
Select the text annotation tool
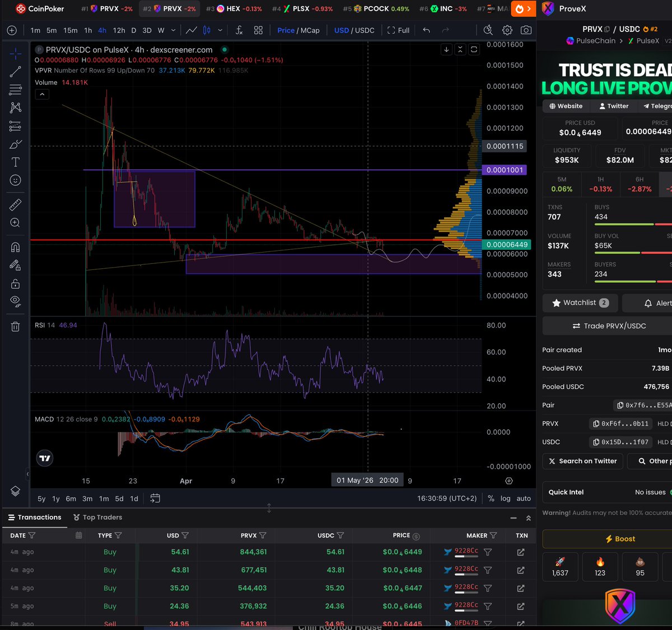(x=15, y=162)
